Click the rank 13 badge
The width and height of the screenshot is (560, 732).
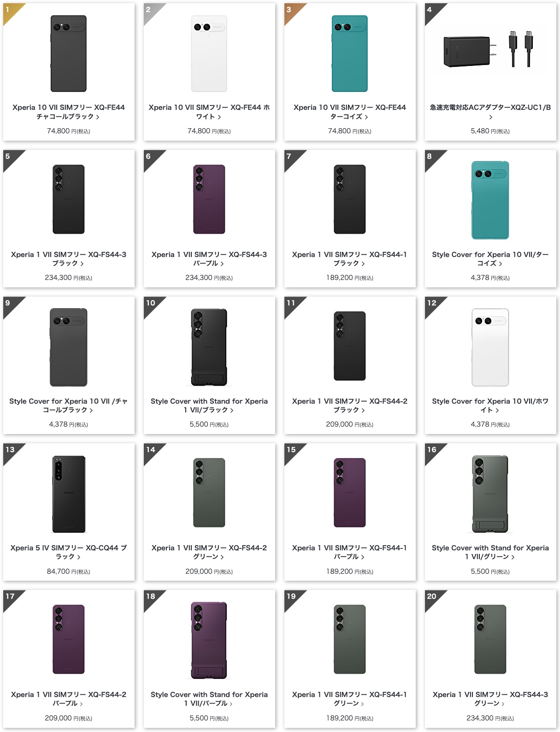10,451
